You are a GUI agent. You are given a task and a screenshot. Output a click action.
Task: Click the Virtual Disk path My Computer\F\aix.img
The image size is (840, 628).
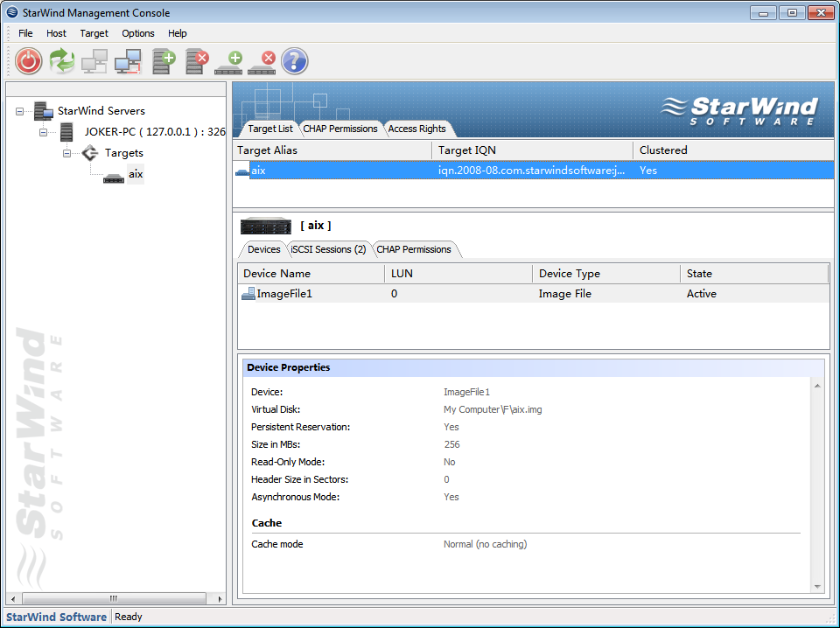pyautogui.click(x=493, y=409)
